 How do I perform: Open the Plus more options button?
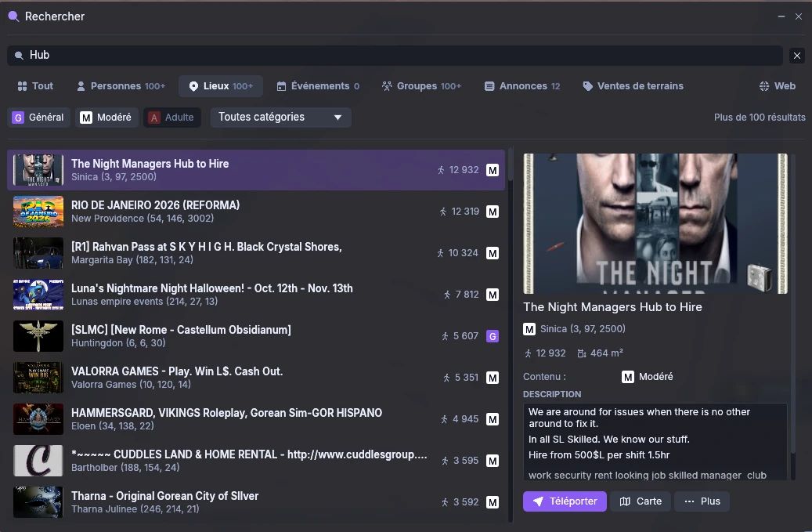pyautogui.click(x=702, y=501)
